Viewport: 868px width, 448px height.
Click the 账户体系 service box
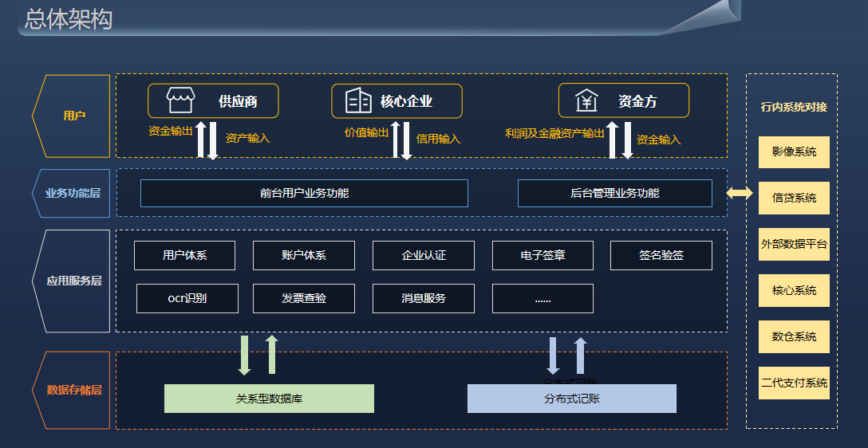coord(303,255)
